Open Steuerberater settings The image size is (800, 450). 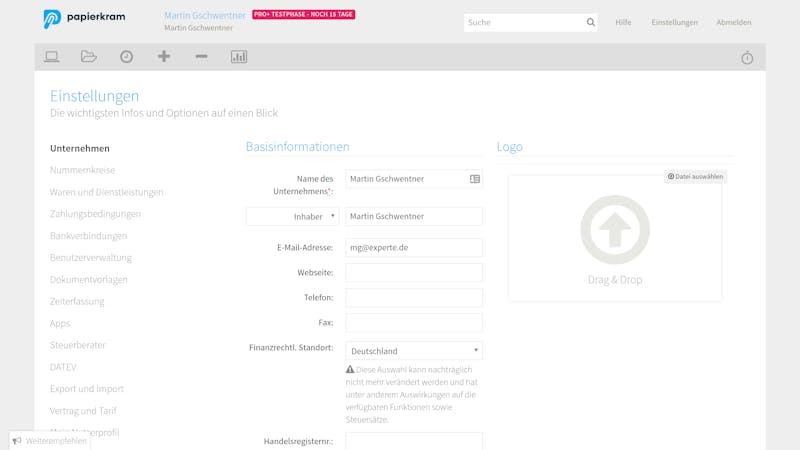pyautogui.click(x=78, y=345)
